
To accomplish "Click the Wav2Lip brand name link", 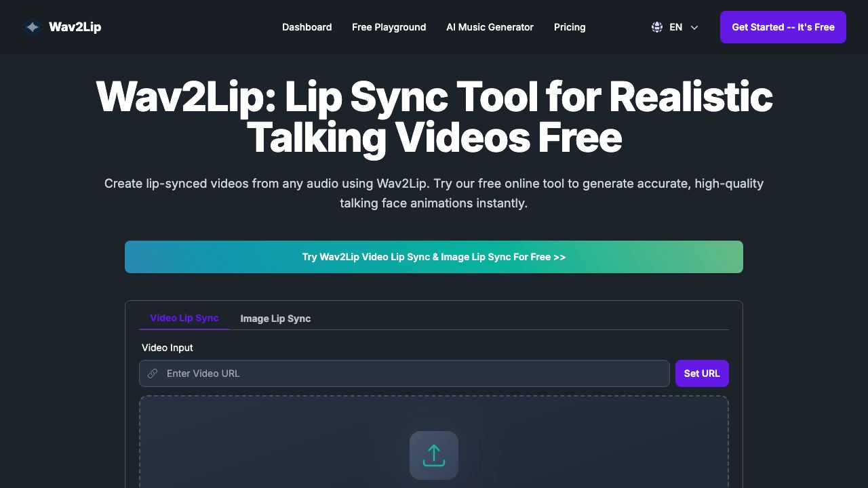I will pos(75,27).
